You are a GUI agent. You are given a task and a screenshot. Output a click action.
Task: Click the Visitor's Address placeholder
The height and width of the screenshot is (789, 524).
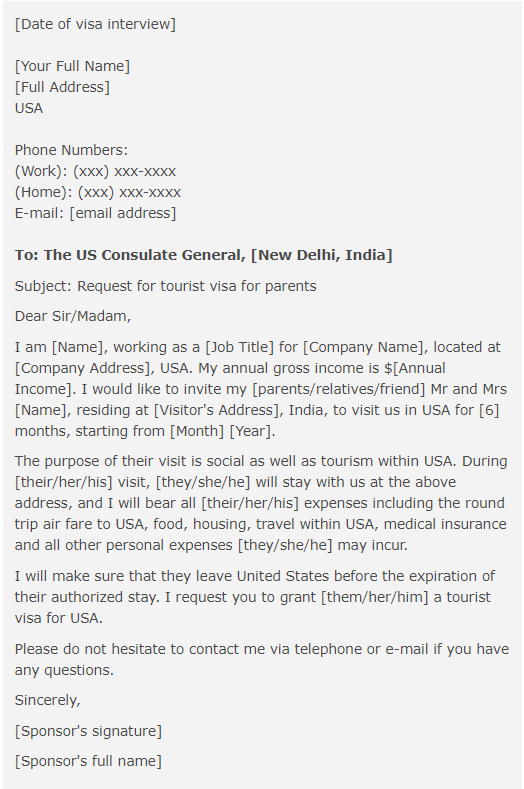[x=217, y=411]
